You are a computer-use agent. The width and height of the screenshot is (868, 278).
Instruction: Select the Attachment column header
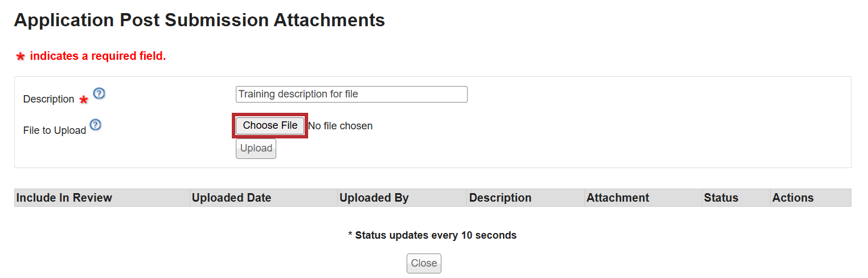click(x=618, y=198)
